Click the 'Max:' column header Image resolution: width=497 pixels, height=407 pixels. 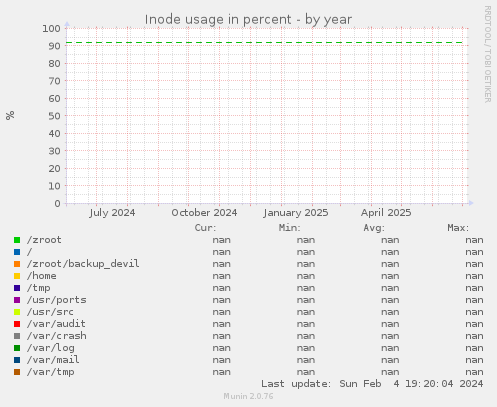pos(458,228)
